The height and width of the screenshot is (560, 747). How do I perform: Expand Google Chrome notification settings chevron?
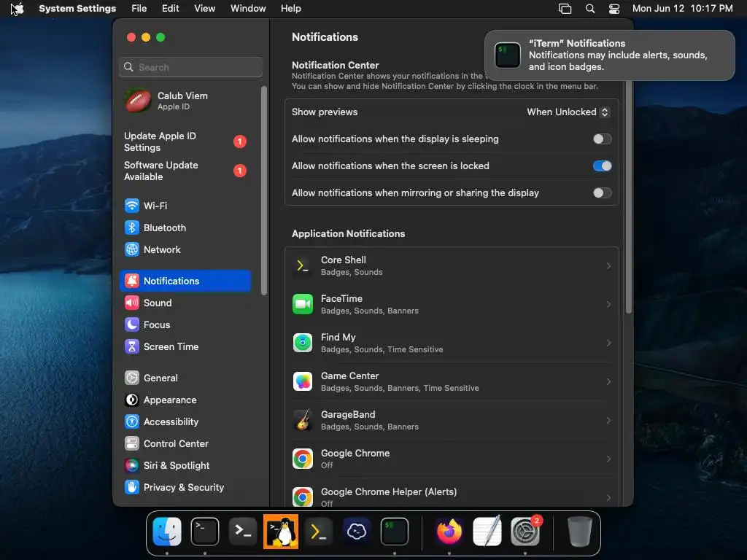608,459
